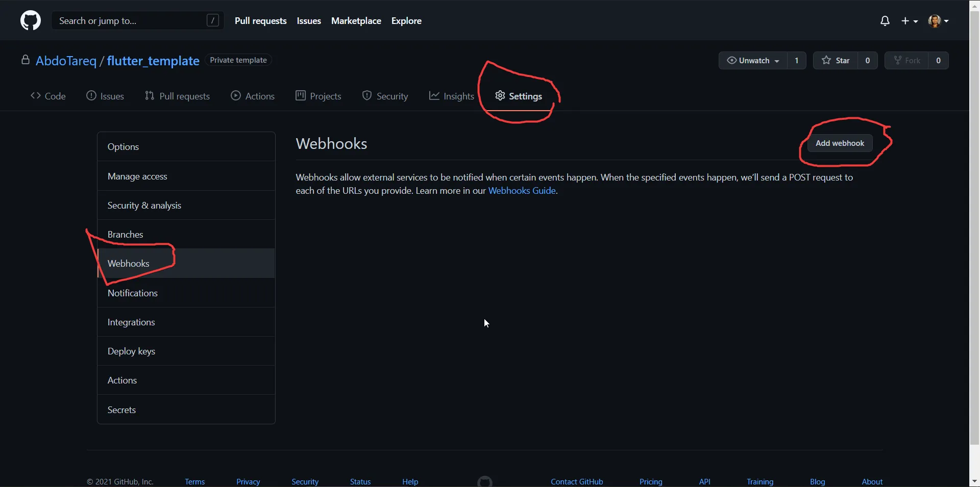Click the slash shortcut key icon

click(x=213, y=20)
